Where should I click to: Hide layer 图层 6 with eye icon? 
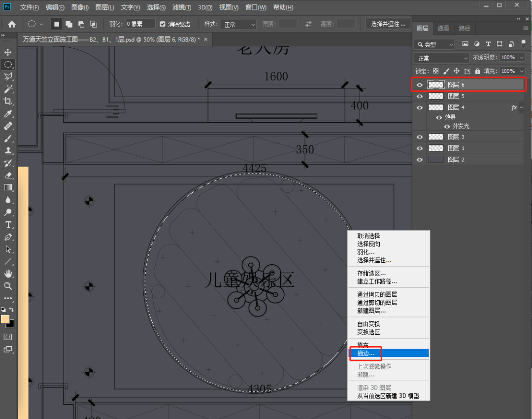click(x=420, y=85)
